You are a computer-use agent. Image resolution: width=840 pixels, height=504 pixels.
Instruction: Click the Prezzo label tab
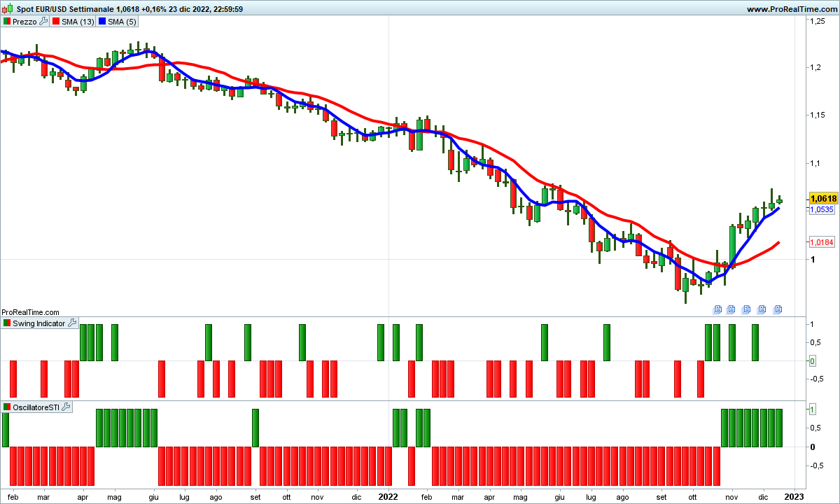24,22
